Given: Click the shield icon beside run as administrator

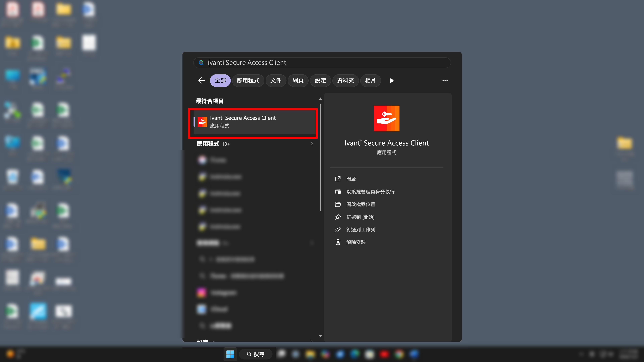Looking at the screenshot, I should (338, 192).
